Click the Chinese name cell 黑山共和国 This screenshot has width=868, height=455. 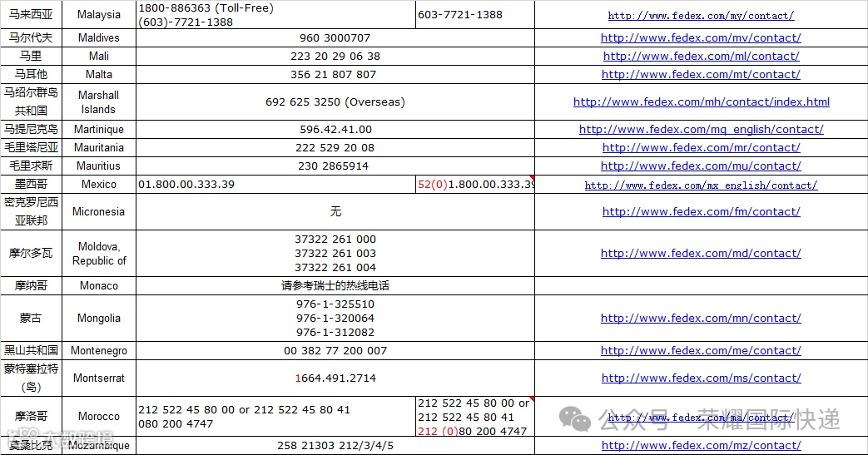click(31, 350)
